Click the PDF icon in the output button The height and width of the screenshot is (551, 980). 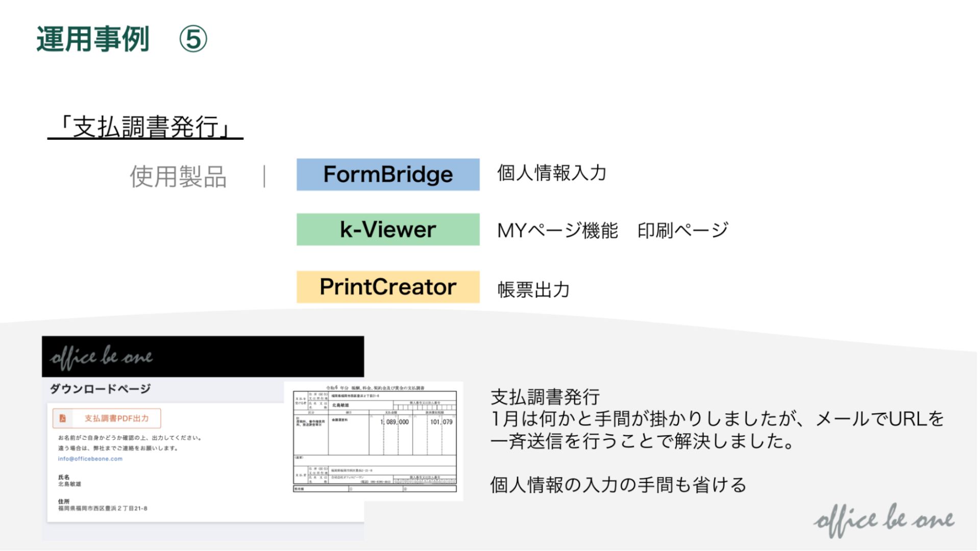(x=63, y=418)
